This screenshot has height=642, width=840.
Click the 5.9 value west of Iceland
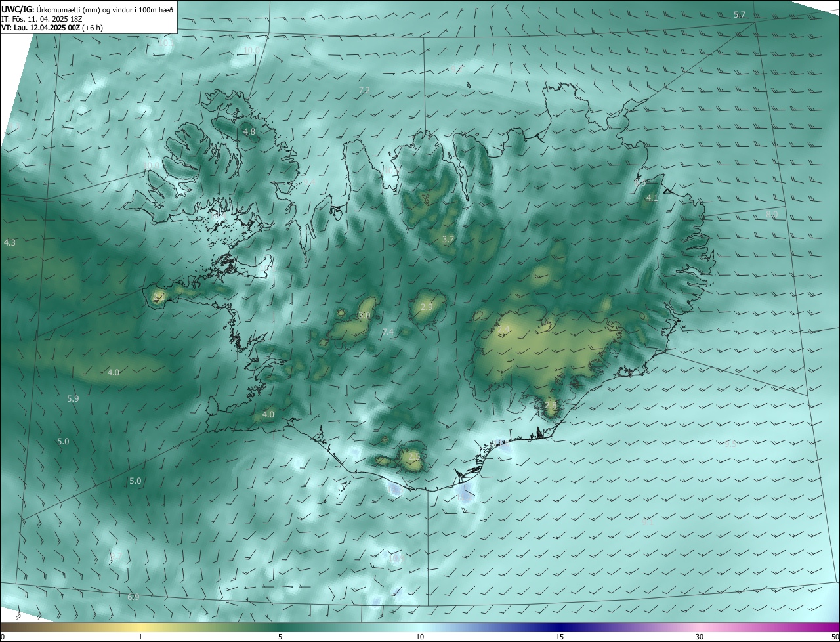73,398
